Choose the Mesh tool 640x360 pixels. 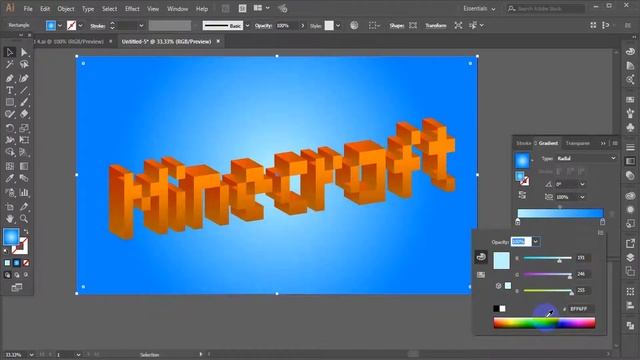click(10, 166)
